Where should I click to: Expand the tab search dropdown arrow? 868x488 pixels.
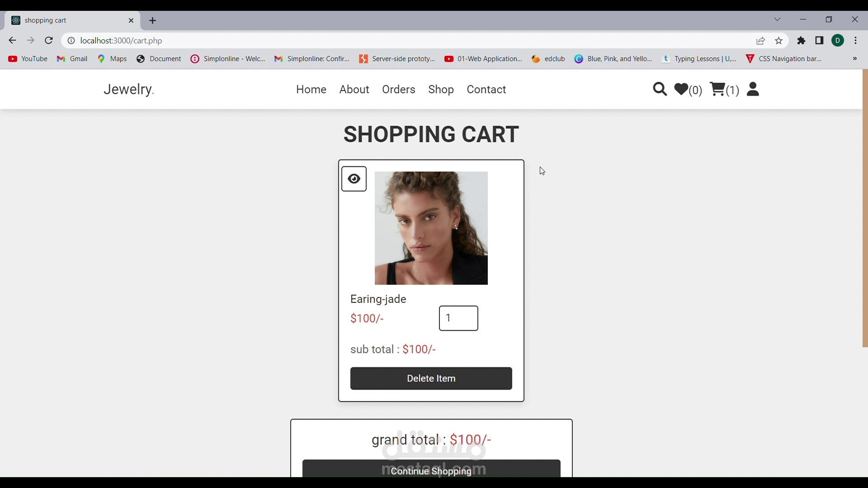[778, 19]
